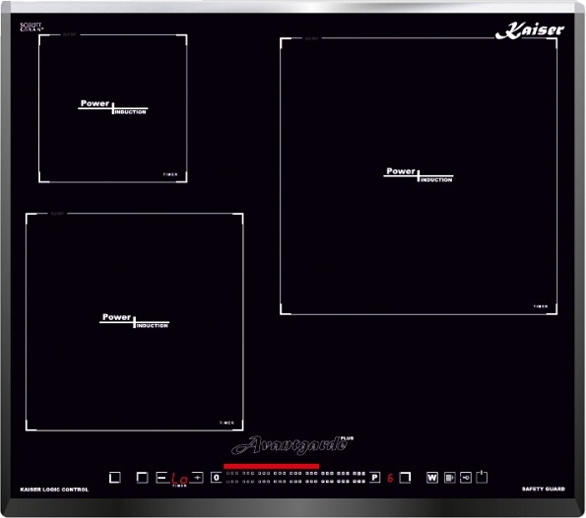
Task: Increase timer with the plus key
Action: tap(197, 478)
